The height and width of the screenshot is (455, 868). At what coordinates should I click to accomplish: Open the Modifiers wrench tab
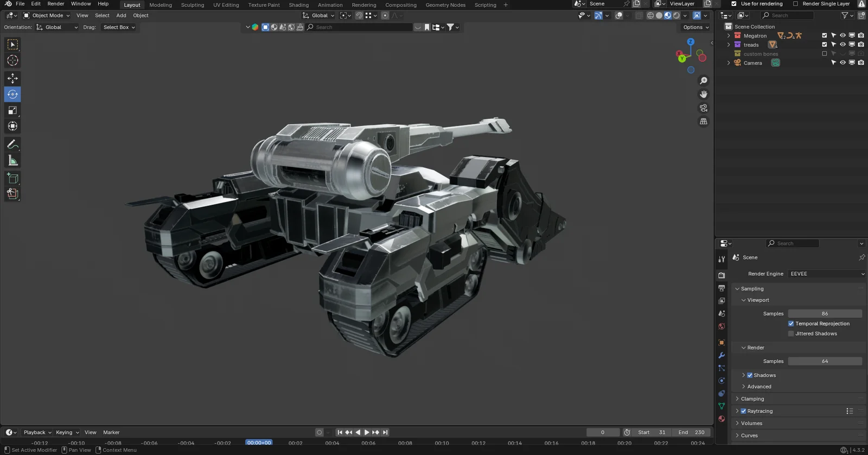tap(722, 356)
